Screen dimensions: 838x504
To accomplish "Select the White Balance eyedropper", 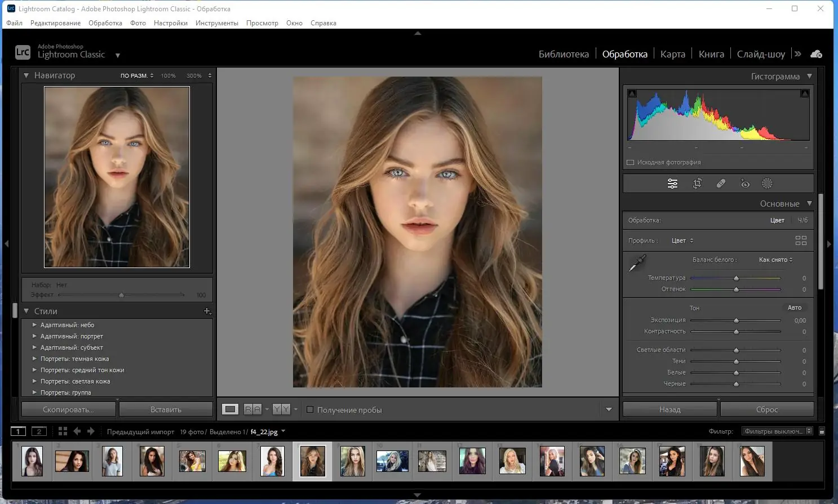I will 637,262.
